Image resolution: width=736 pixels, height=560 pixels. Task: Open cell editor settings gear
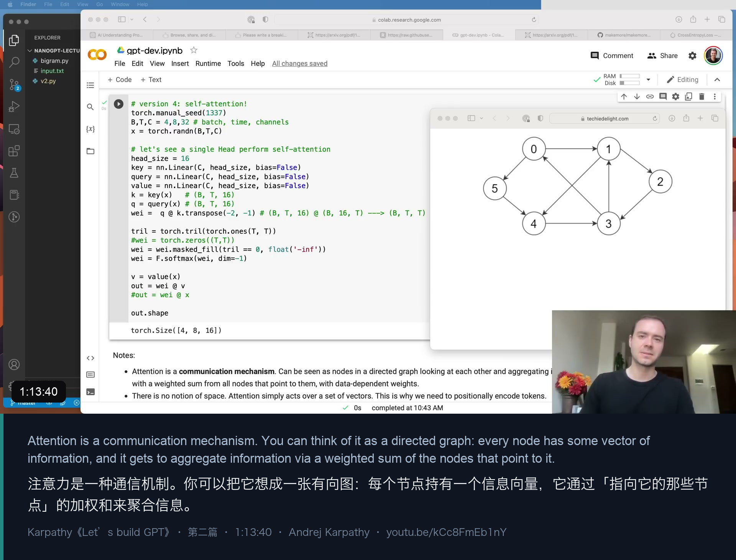676,97
